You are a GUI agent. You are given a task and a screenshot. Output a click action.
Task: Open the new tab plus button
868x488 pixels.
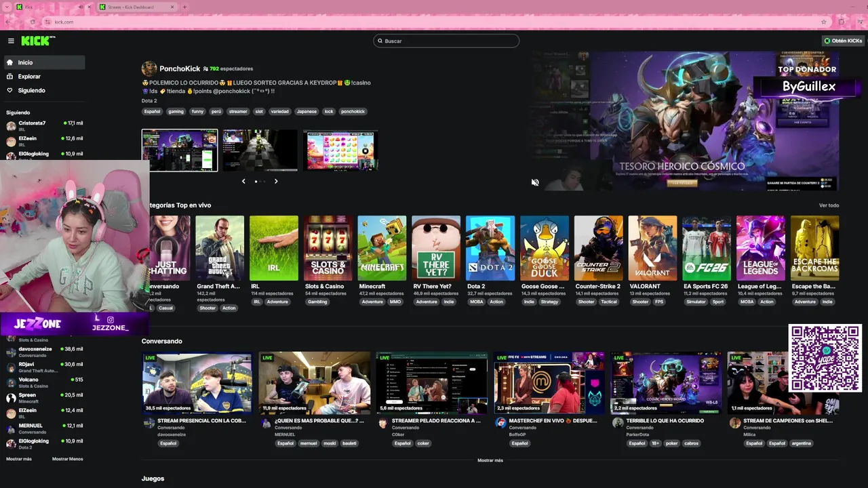(x=184, y=7)
